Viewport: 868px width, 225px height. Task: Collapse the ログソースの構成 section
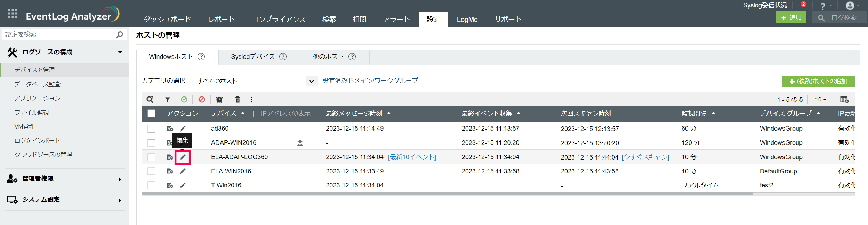click(120, 52)
